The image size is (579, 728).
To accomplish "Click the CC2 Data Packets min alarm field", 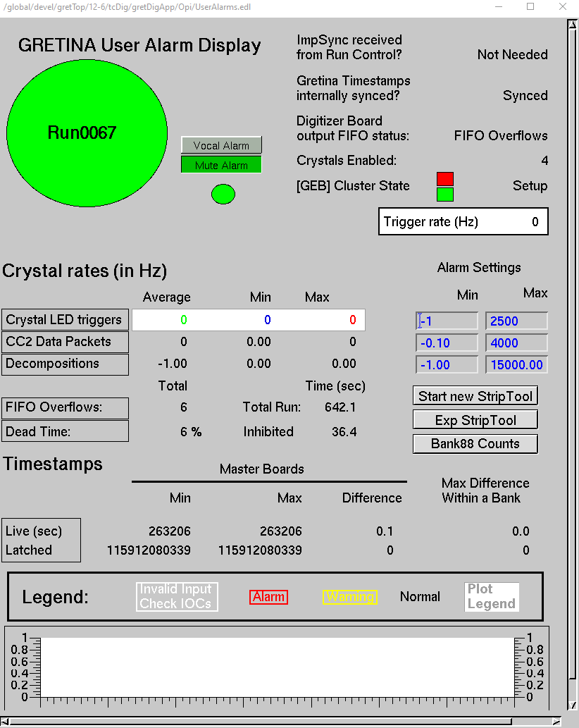I will pyautogui.click(x=447, y=343).
